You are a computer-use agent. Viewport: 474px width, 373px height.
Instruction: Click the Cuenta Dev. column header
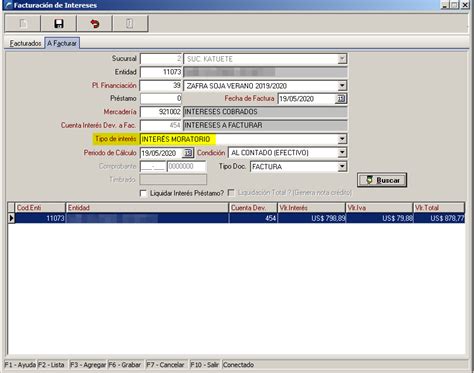253,208
